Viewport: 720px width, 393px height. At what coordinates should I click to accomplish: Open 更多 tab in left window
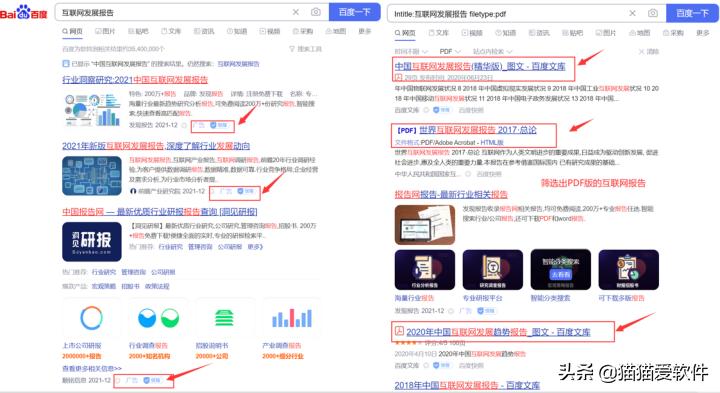365,31
